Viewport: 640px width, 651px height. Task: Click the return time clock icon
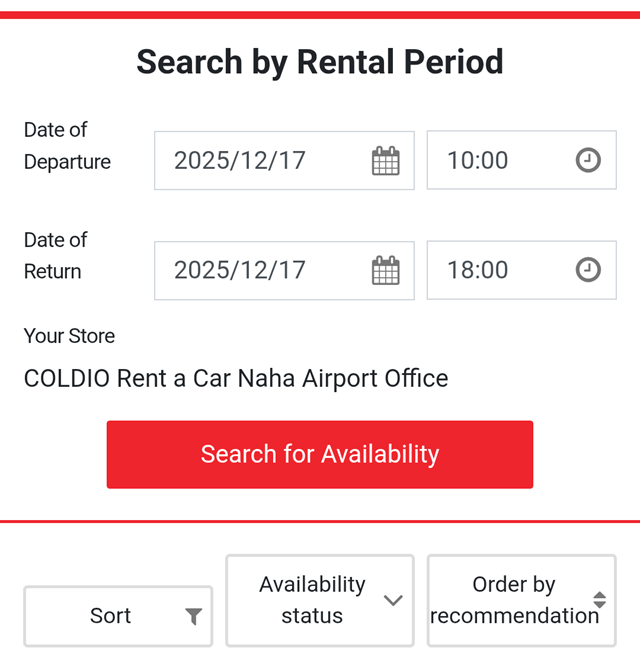coord(588,270)
